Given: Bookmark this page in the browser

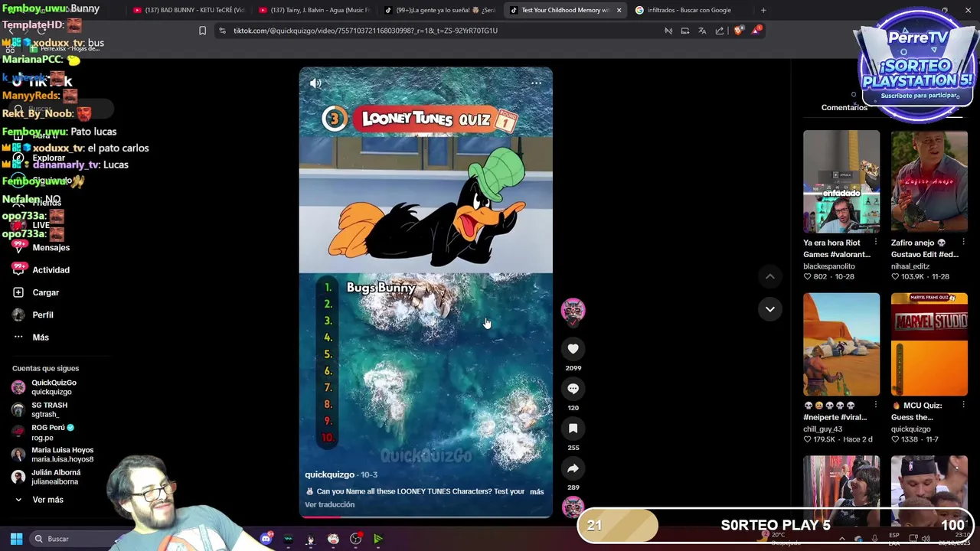Looking at the screenshot, I should (202, 31).
